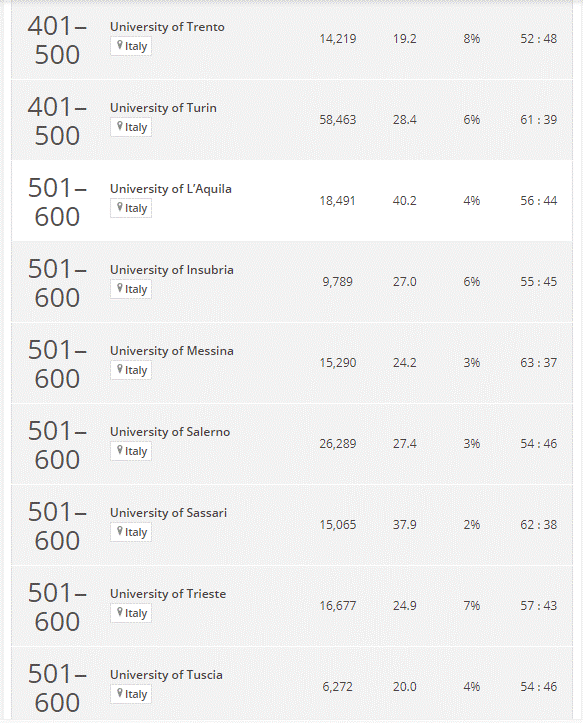Screen dimensions: 583x723
Task: Open the University of Turin link
Action: (163, 108)
